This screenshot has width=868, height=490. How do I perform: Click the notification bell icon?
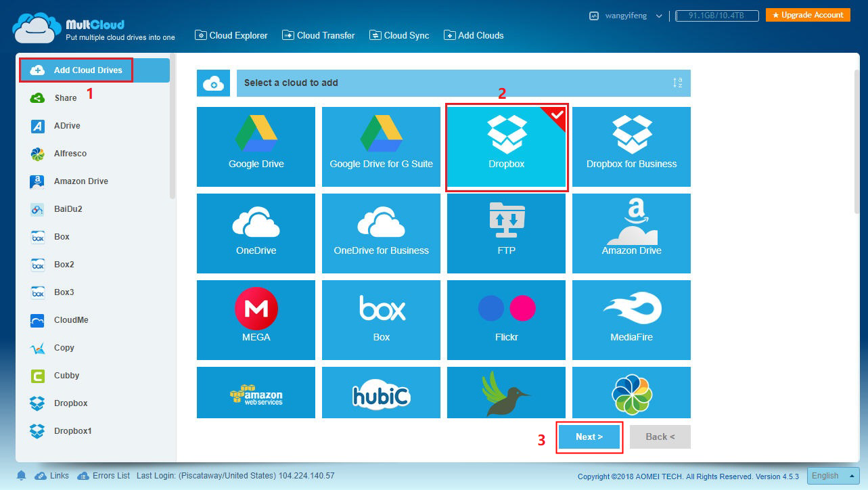point(22,476)
